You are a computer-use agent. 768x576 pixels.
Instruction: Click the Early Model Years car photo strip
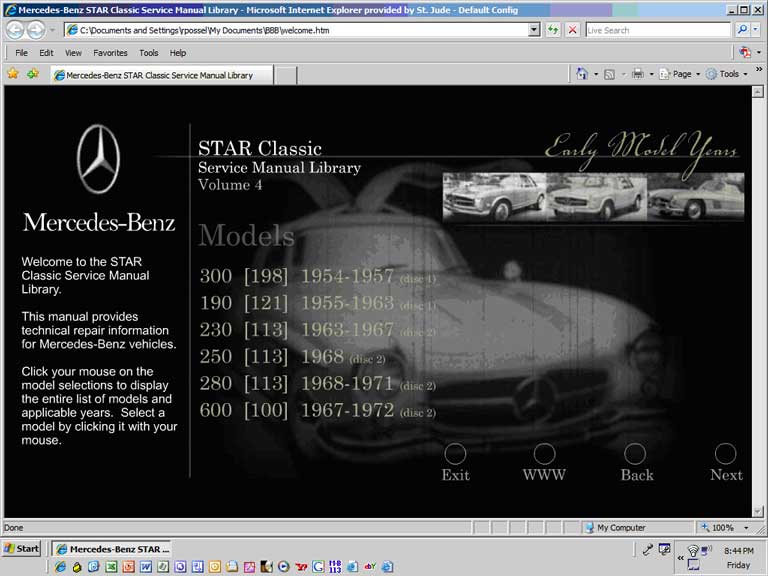pyautogui.click(x=593, y=196)
